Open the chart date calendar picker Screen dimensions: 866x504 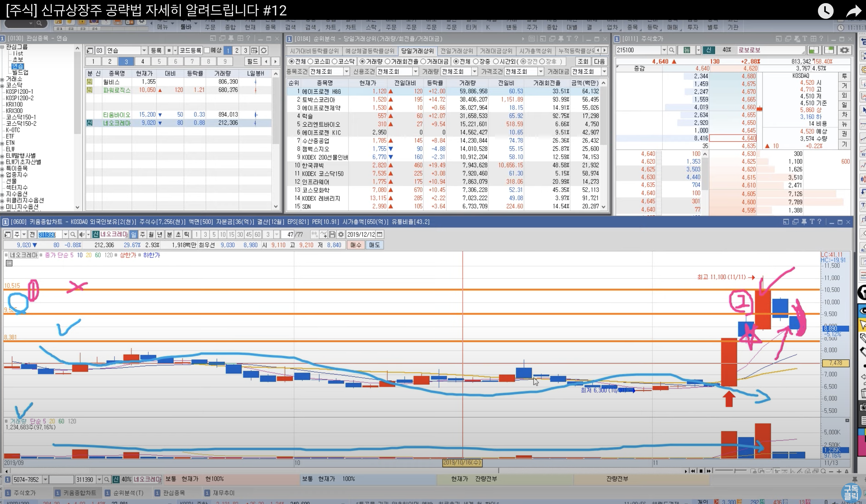click(x=380, y=235)
